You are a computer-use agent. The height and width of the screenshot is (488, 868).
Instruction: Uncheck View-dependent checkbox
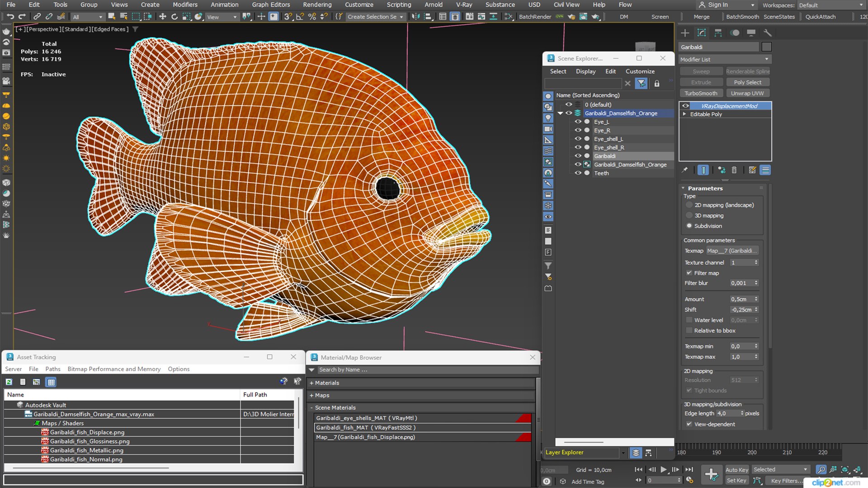pos(689,424)
